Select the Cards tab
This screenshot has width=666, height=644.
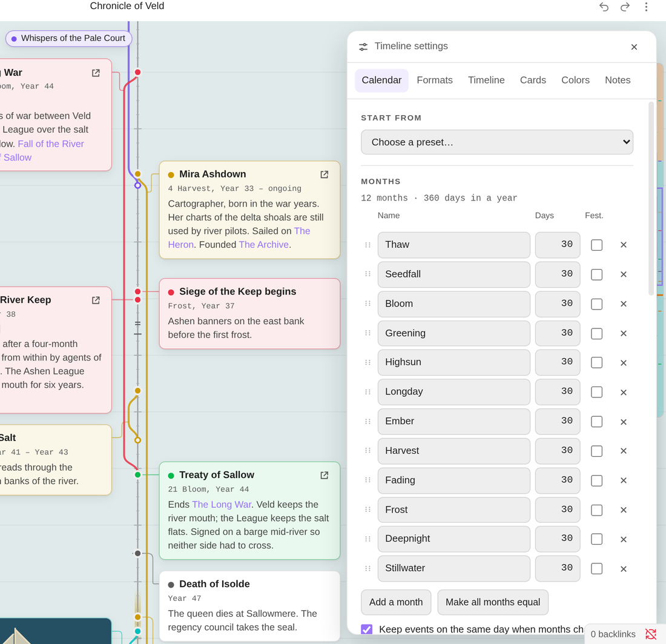(x=533, y=81)
